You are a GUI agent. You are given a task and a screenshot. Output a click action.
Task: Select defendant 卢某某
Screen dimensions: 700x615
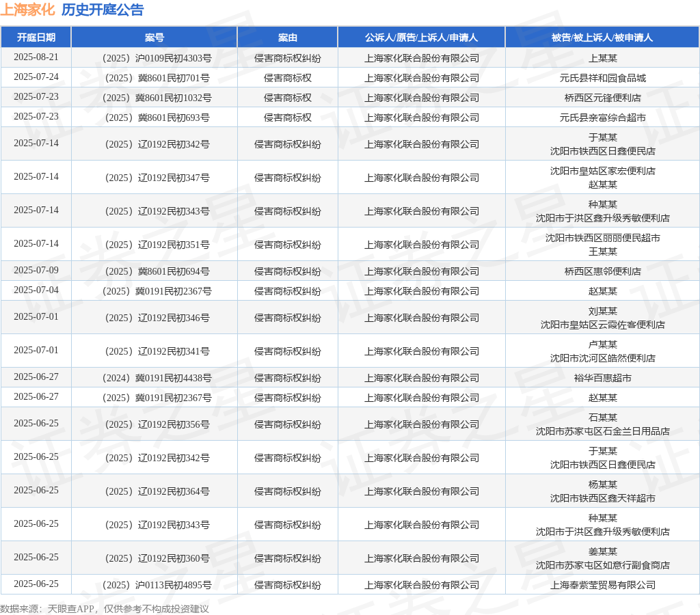[603, 344]
